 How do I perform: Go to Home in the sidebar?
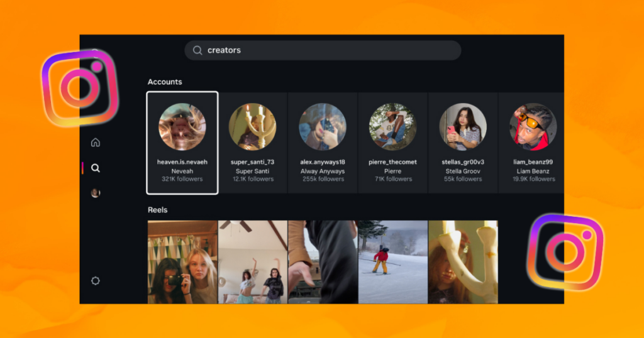pos(96,143)
